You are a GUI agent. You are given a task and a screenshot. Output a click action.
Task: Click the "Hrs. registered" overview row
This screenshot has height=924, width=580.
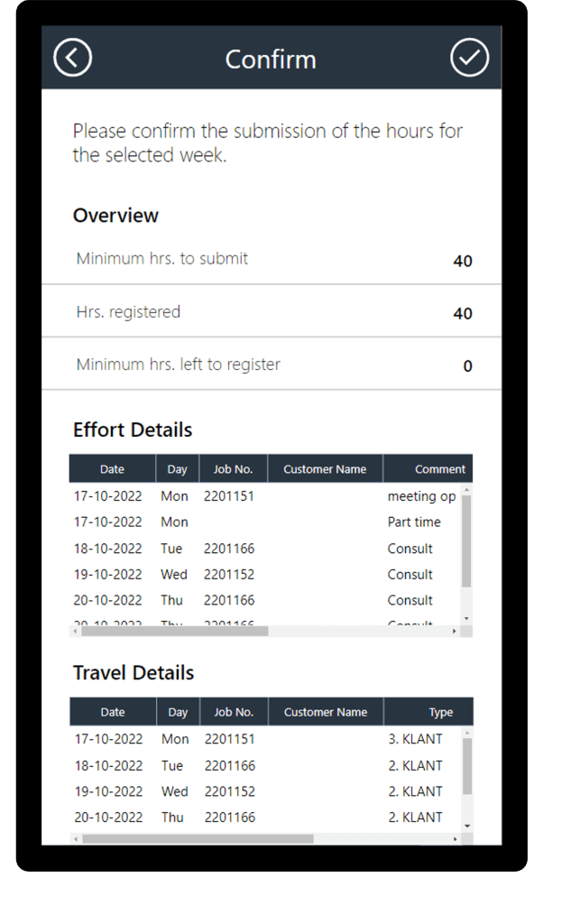coord(271,312)
